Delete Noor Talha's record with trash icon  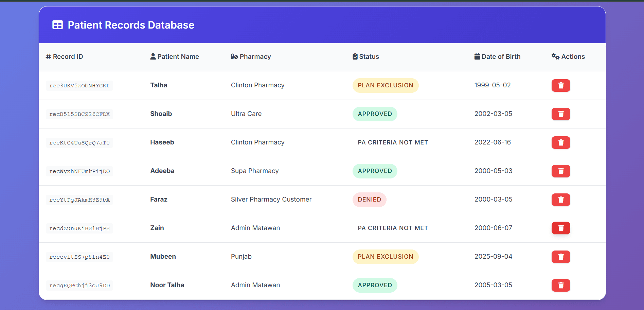pos(561,285)
